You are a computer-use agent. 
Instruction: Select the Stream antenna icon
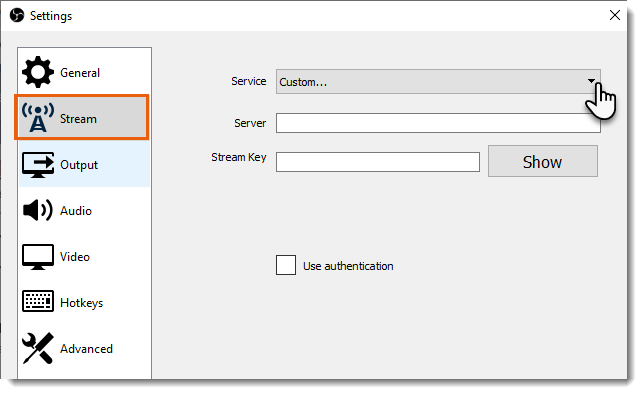[x=38, y=118]
